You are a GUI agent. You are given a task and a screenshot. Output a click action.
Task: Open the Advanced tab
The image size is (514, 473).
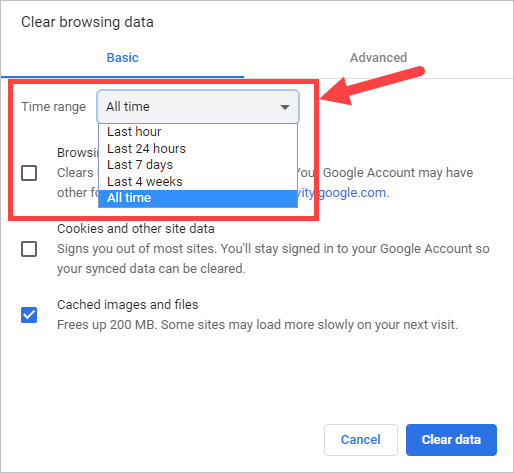point(378,58)
